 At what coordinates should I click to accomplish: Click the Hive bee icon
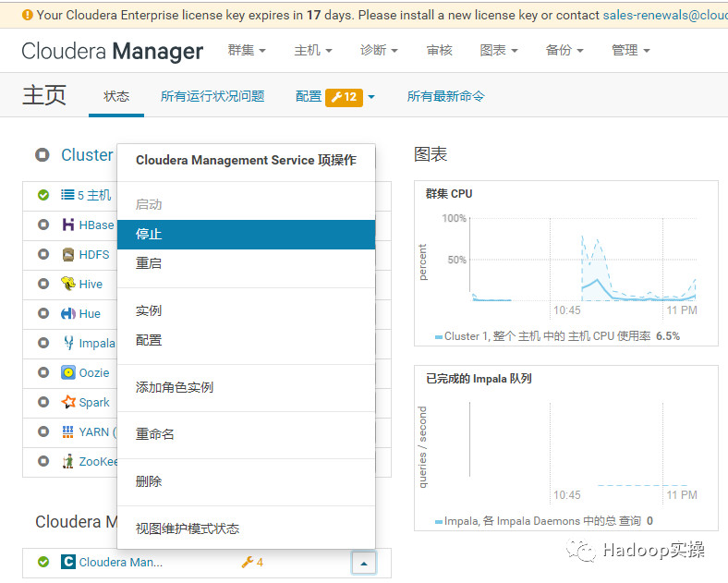68,284
